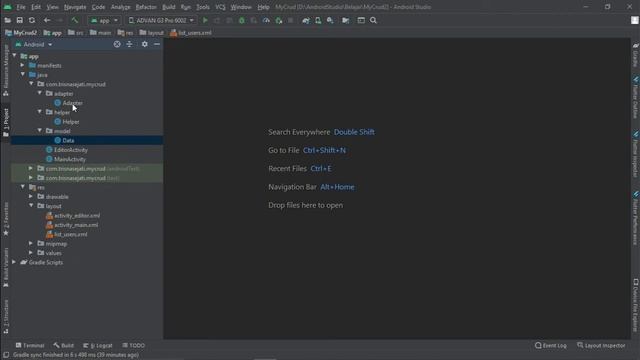Open the Refactor menu
Screen dimensions: 640x360
point(146,7)
